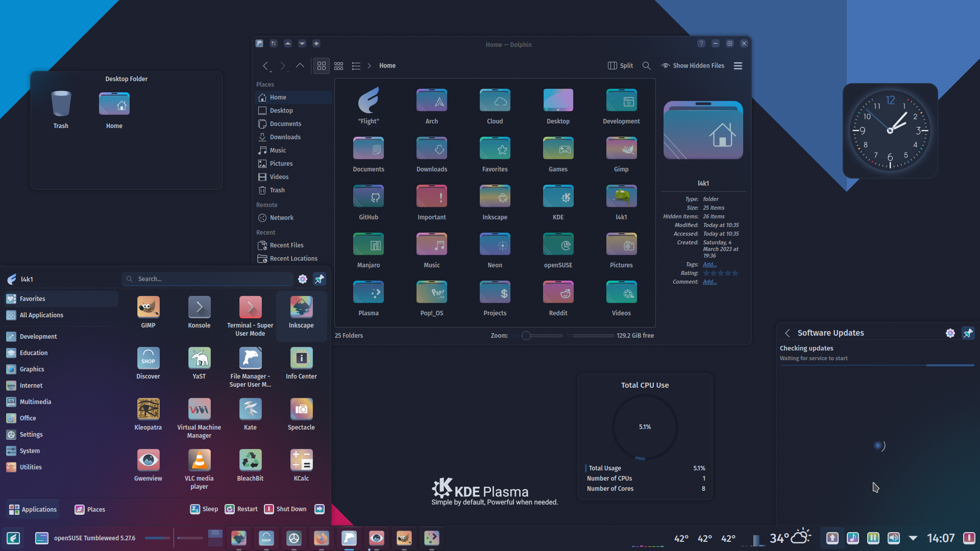Open Virtual Machine Manager
Viewport: 980px width, 551px height.
[x=199, y=409]
